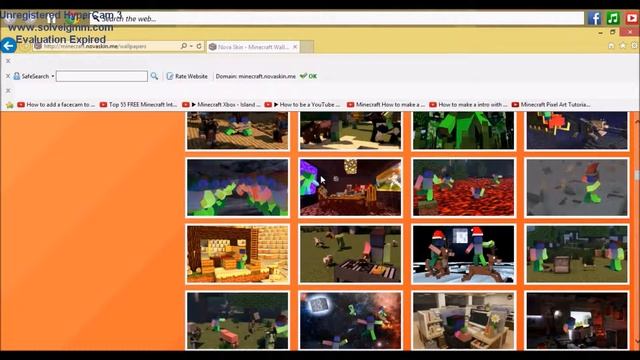
Task: Open forest wallpaper with two characters and crafting table
Action: tap(577, 254)
